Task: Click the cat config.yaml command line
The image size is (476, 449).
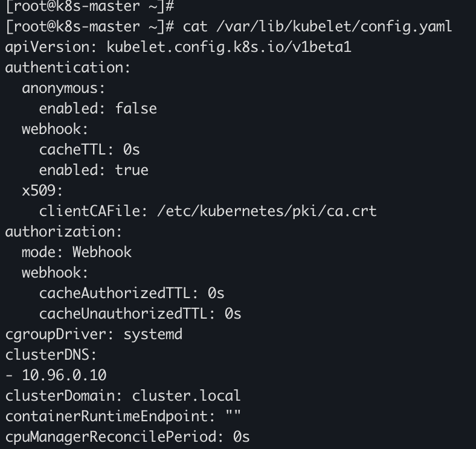Action: coord(229,27)
